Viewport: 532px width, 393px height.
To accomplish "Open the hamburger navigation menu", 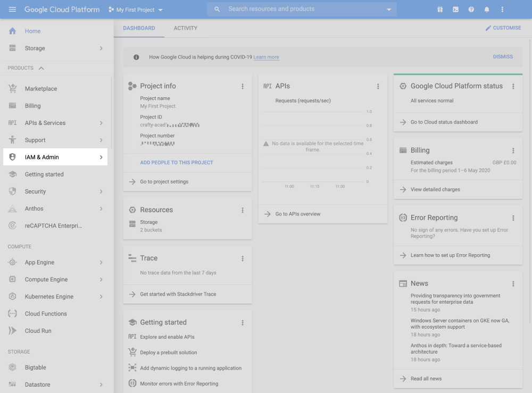I will click(12, 10).
